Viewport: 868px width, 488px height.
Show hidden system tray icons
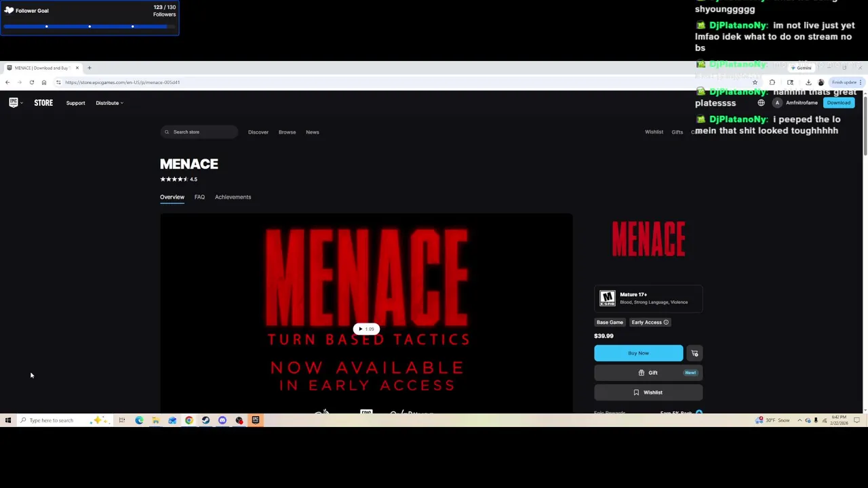[800, 420]
